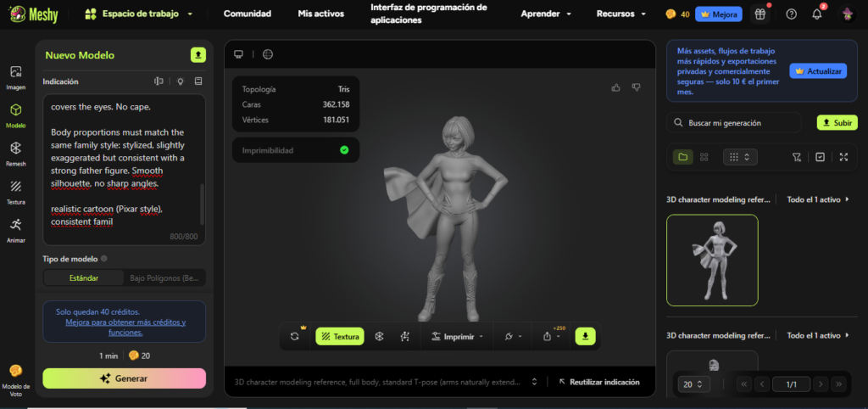
Task: Open the Textura tool in the left sidebar
Action: click(x=16, y=192)
